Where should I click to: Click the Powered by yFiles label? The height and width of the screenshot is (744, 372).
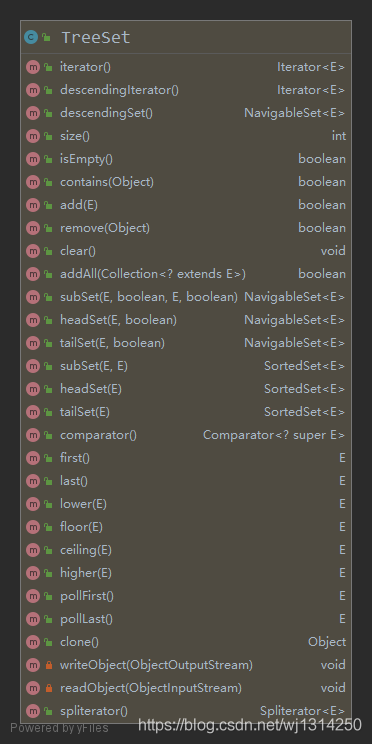(x=59, y=728)
